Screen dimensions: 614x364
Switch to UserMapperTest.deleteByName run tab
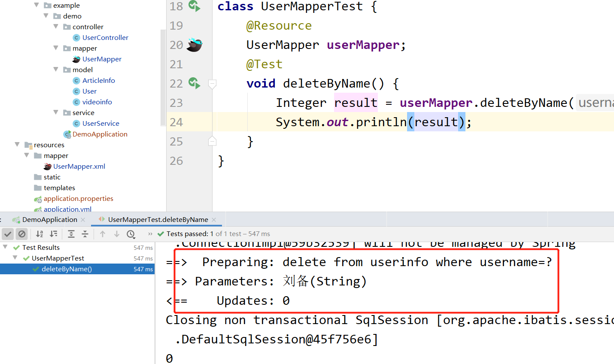(x=158, y=220)
